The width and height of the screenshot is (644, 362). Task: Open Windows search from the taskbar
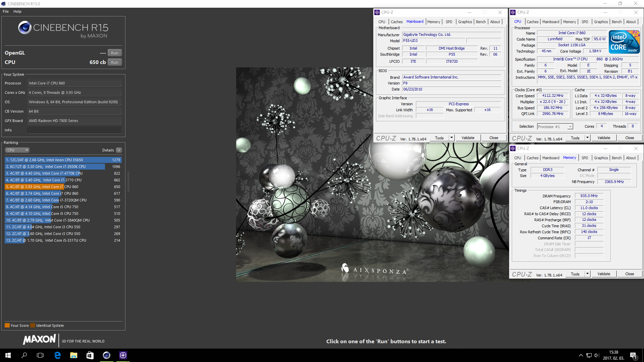pos(24,355)
